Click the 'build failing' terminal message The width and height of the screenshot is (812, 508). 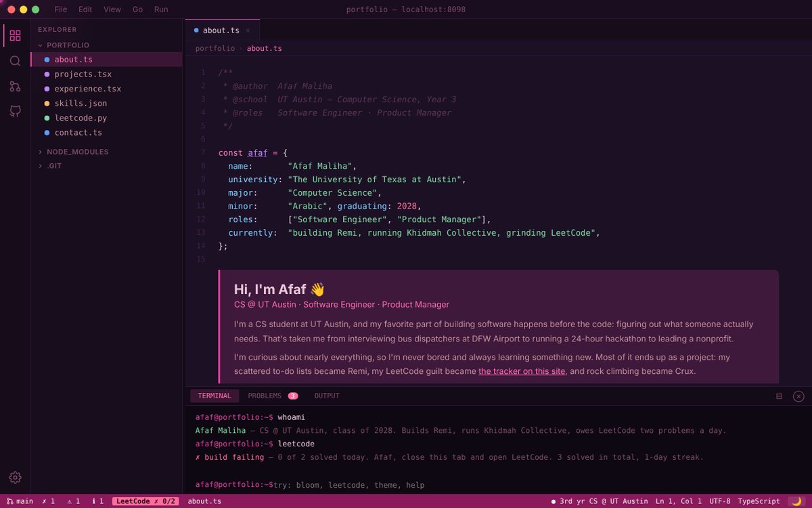[229, 457]
